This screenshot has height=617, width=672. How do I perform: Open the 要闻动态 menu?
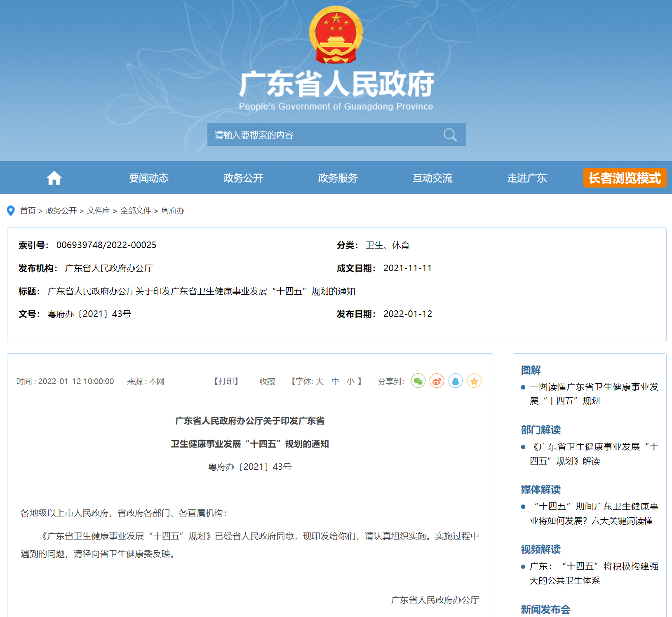(x=149, y=178)
